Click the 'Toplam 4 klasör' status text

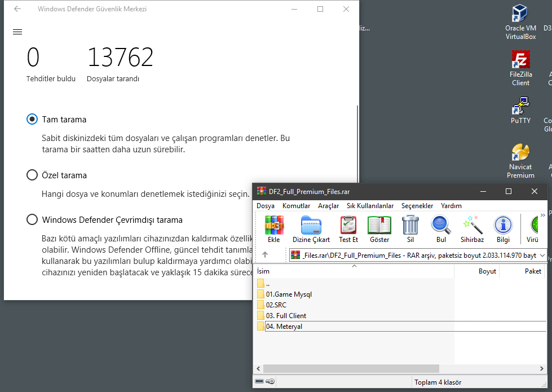tap(438, 382)
